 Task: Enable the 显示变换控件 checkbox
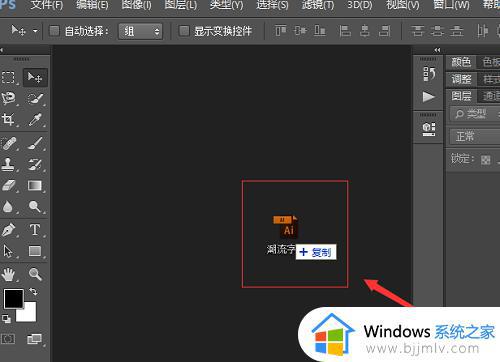click(x=184, y=31)
